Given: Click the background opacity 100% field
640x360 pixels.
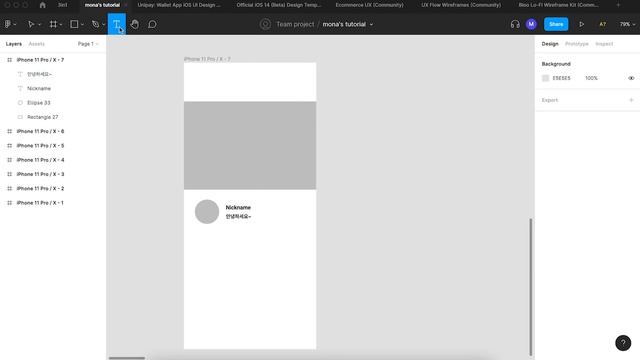Looking at the screenshot, I should 591,78.
